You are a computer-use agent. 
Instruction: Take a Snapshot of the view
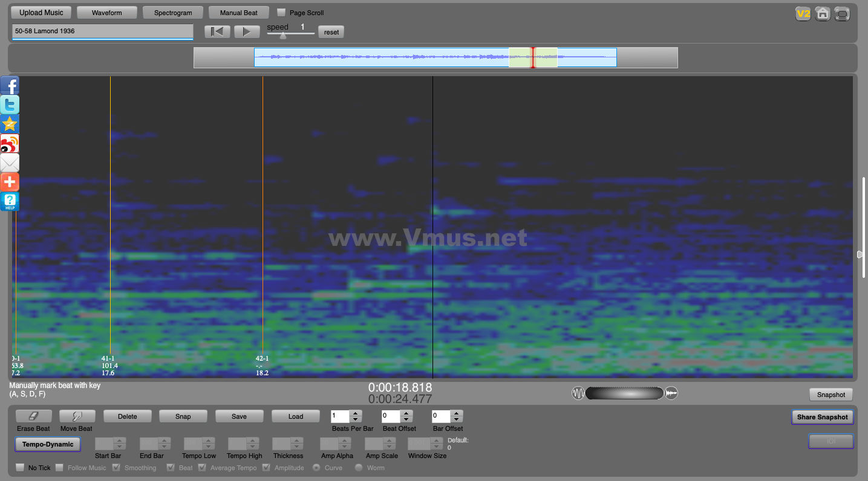pos(831,395)
